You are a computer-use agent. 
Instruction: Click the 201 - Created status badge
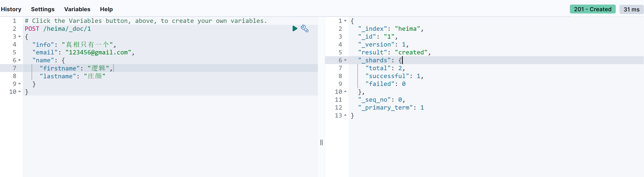pos(593,9)
